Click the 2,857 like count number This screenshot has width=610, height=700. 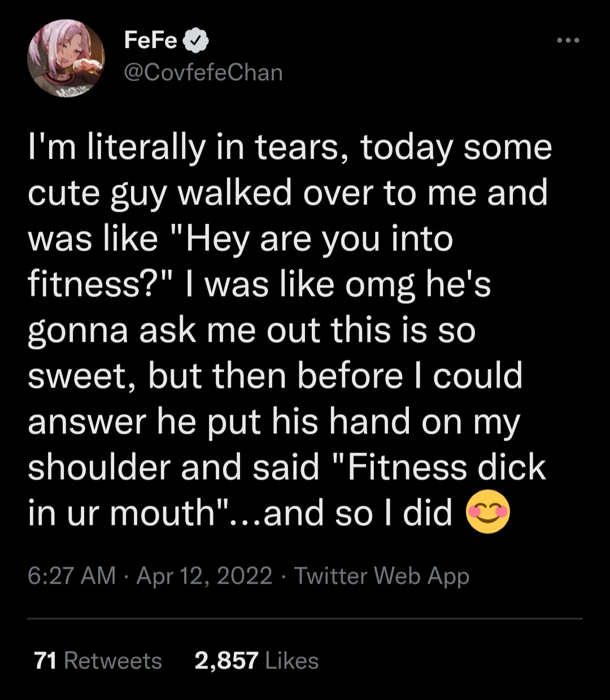point(226,660)
